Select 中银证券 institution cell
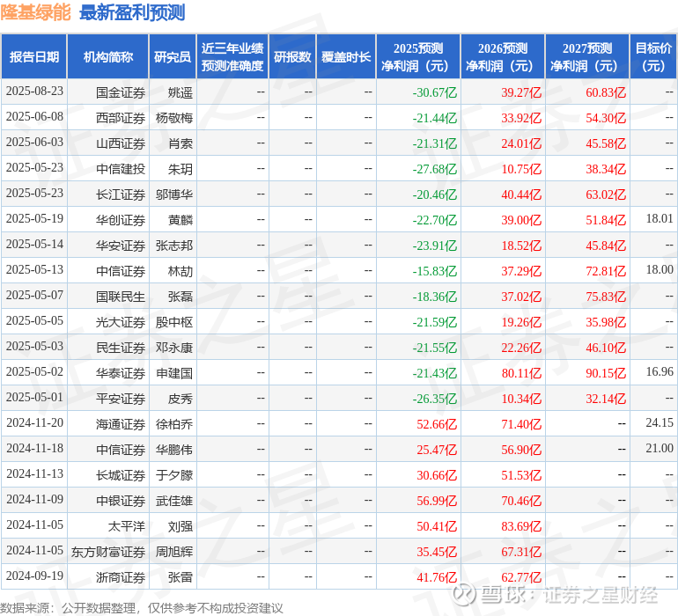This screenshot has height=616, width=678. coord(121,501)
